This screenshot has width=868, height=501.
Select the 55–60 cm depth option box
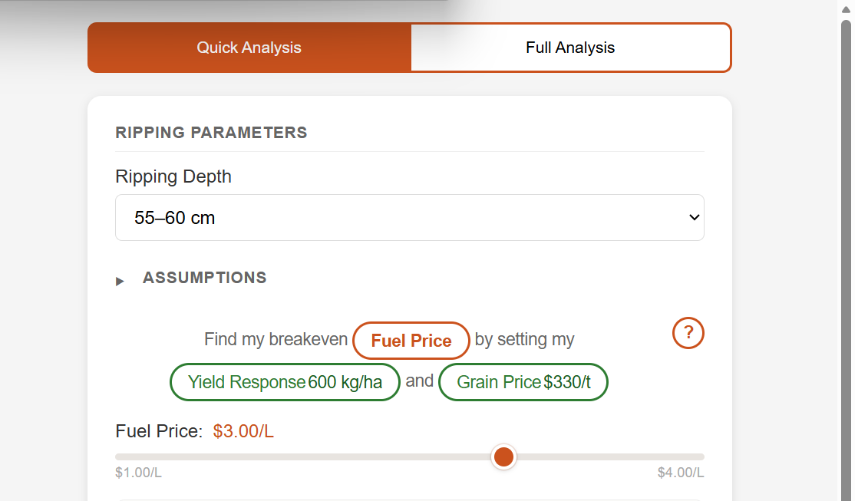410,217
